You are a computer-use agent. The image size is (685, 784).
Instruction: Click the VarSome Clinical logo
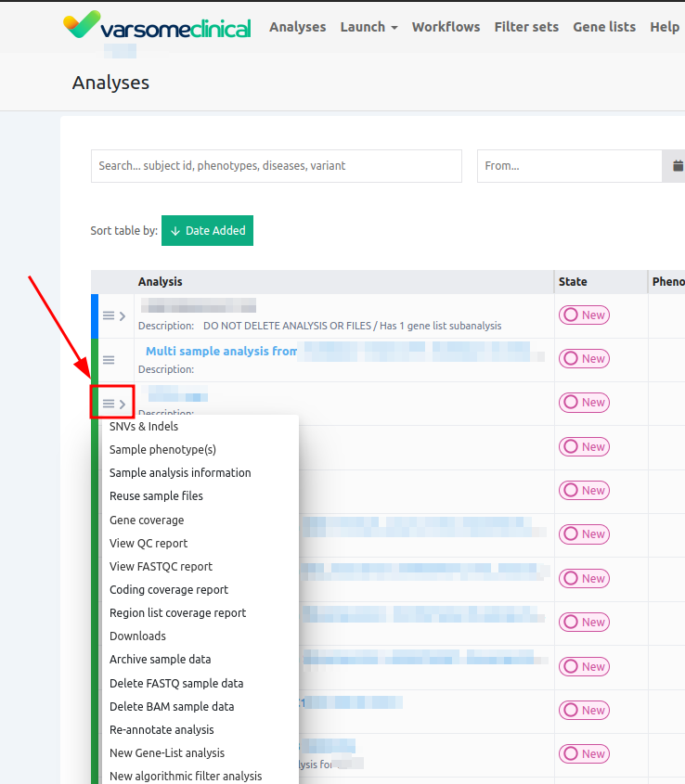(157, 26)
